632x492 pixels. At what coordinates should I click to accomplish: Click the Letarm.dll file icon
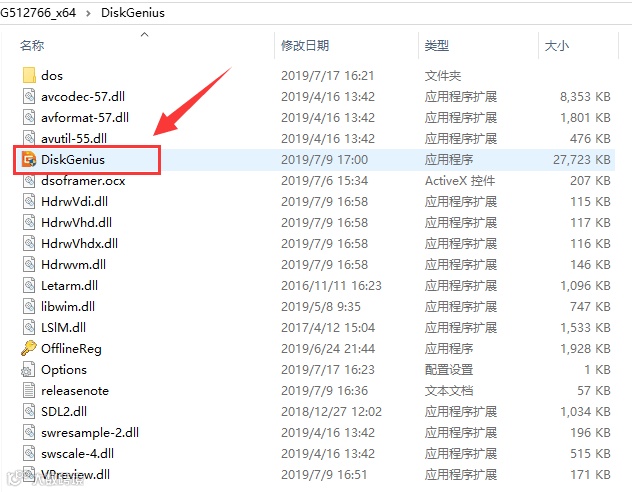pyautogui.click(x=29, y=285)
